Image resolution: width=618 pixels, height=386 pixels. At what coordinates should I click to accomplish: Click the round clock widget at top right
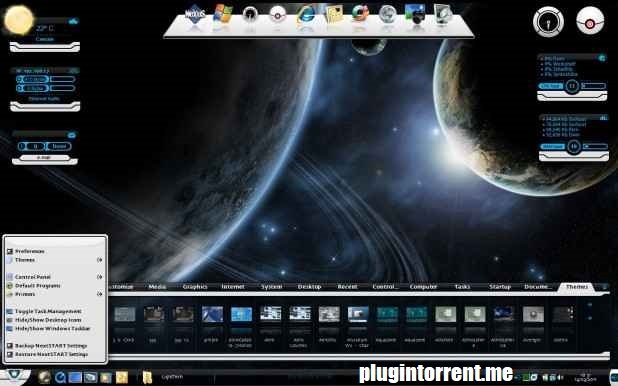coord(548,22)
